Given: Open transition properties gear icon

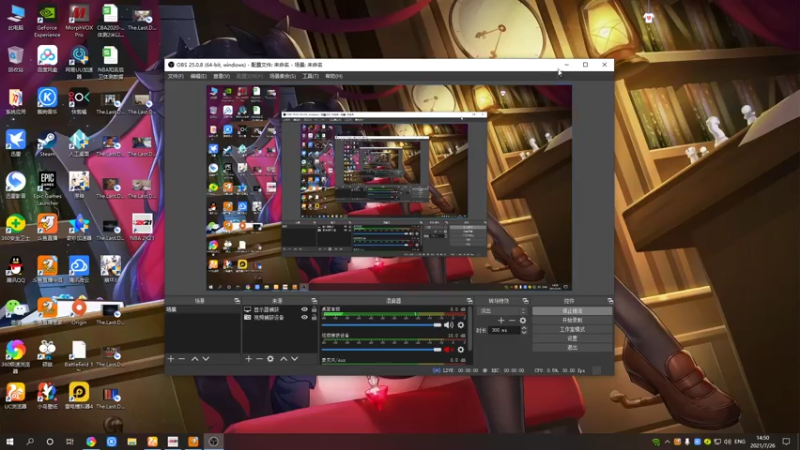Looking at the screenshot, I should click(522, 320).
